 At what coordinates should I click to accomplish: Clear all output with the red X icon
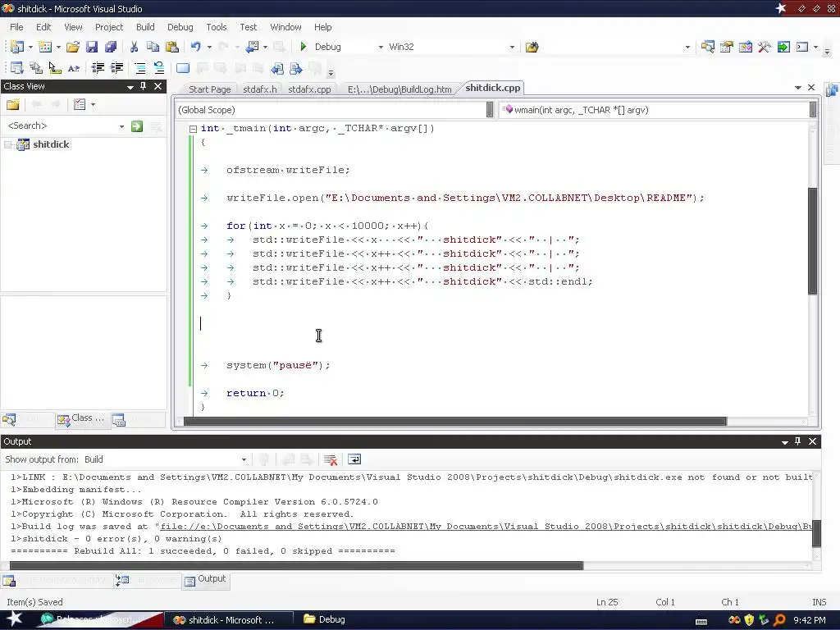(331, 459)
